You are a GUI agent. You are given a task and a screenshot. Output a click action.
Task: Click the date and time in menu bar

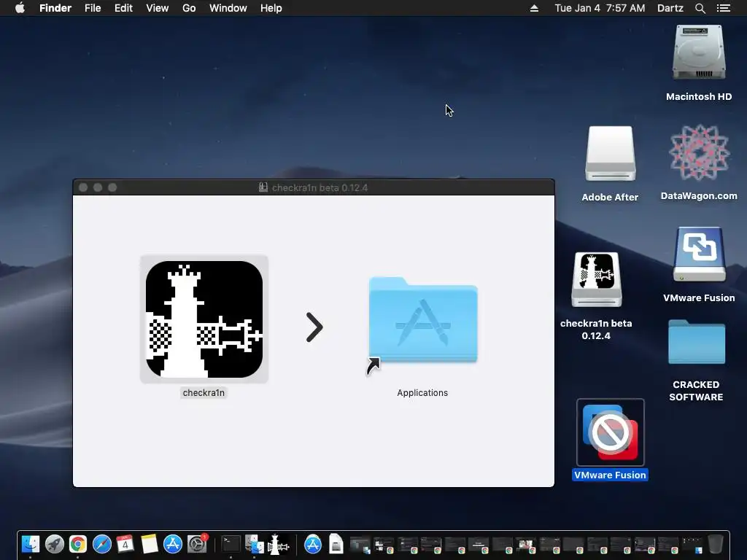pyautogui.click(x=600, y=8)
